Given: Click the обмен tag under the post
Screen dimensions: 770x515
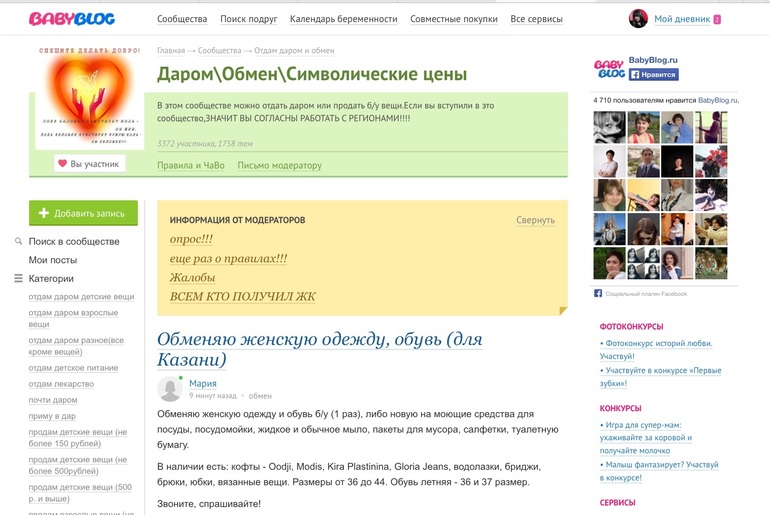Looking at the screenshot, I should pyautogui.click(x=260, y=396).
